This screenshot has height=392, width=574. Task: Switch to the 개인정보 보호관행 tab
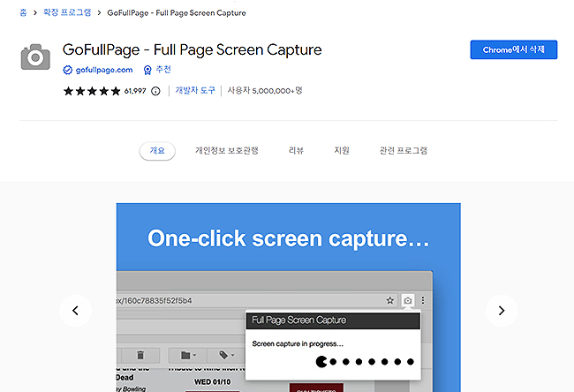coord(227,151)
